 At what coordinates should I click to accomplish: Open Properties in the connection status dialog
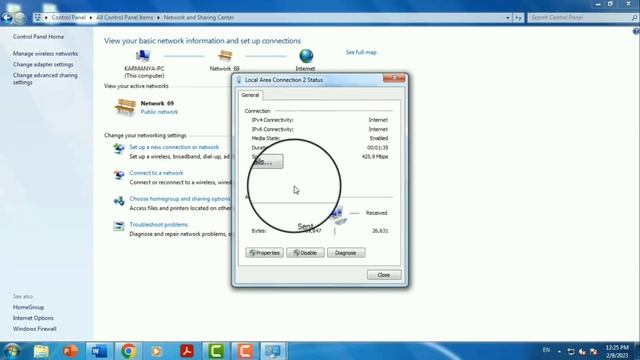click(x=264, y=253)
